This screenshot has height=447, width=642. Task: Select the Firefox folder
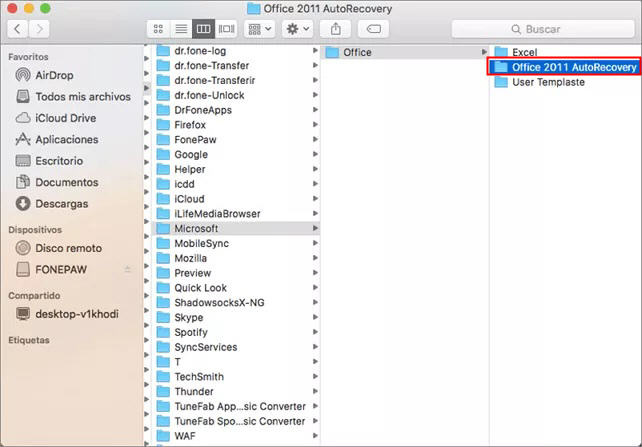tap(236, 125)
